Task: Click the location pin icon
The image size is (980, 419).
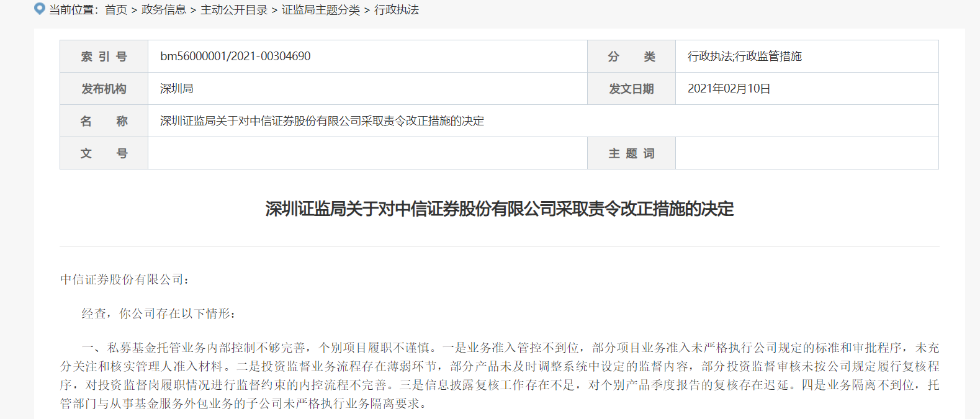Action: point(40,9)
